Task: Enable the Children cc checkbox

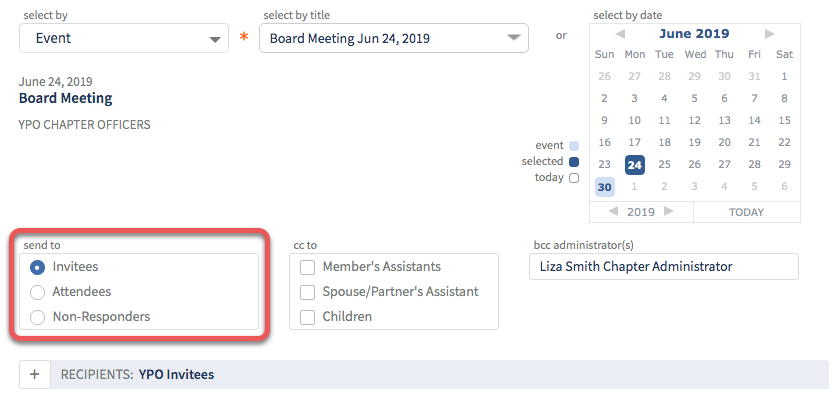Action: point(307,317)
